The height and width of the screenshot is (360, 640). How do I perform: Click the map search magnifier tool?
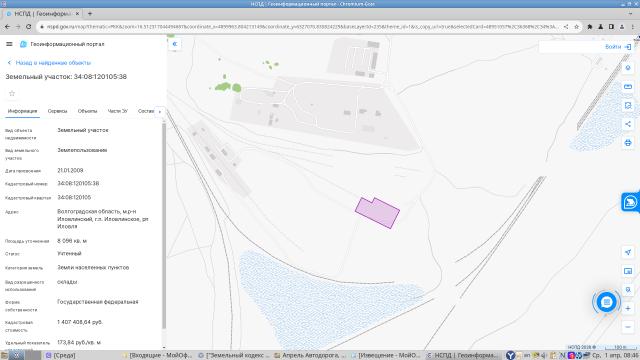[628, 290]
